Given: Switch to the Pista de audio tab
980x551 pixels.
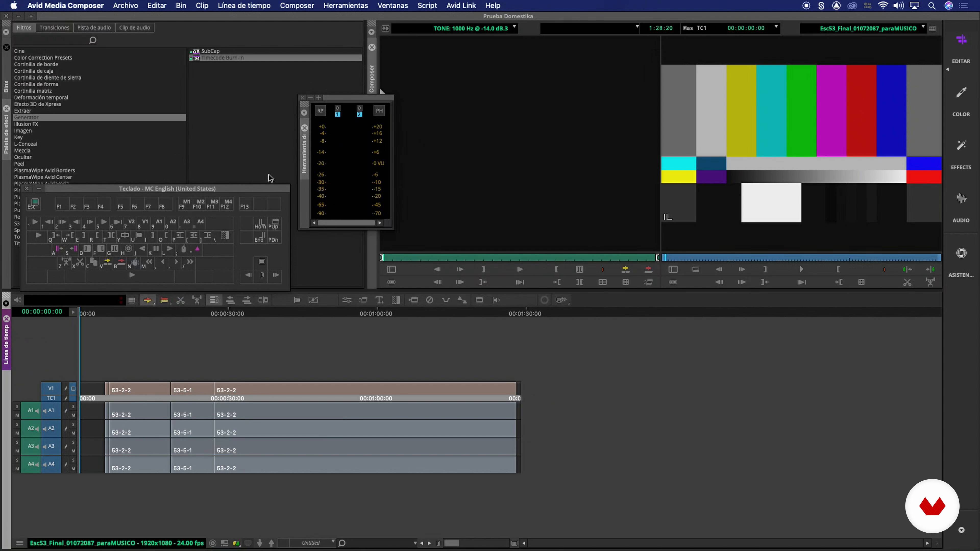Looking at the screenshot, I should tap(94, 27).
